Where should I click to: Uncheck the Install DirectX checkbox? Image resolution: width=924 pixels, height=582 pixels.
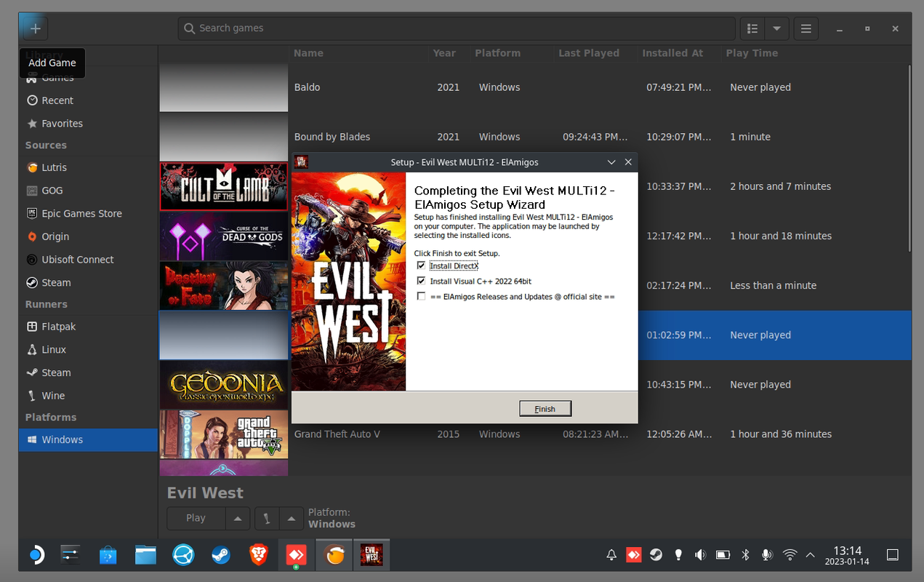coord(422,266)
